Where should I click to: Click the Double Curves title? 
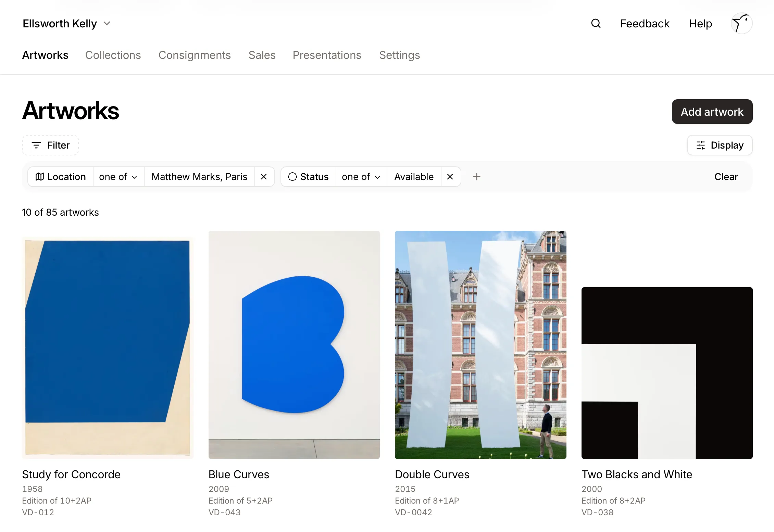(x=432, y=474)
